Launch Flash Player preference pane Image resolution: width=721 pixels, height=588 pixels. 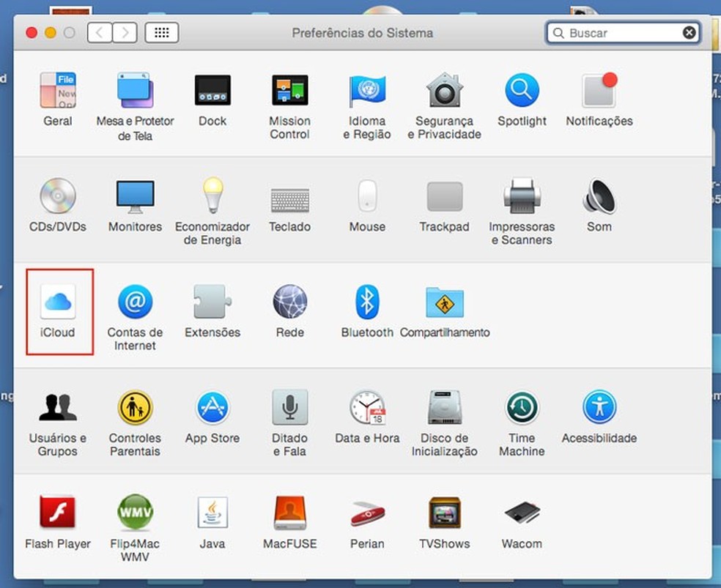[58, 513]
